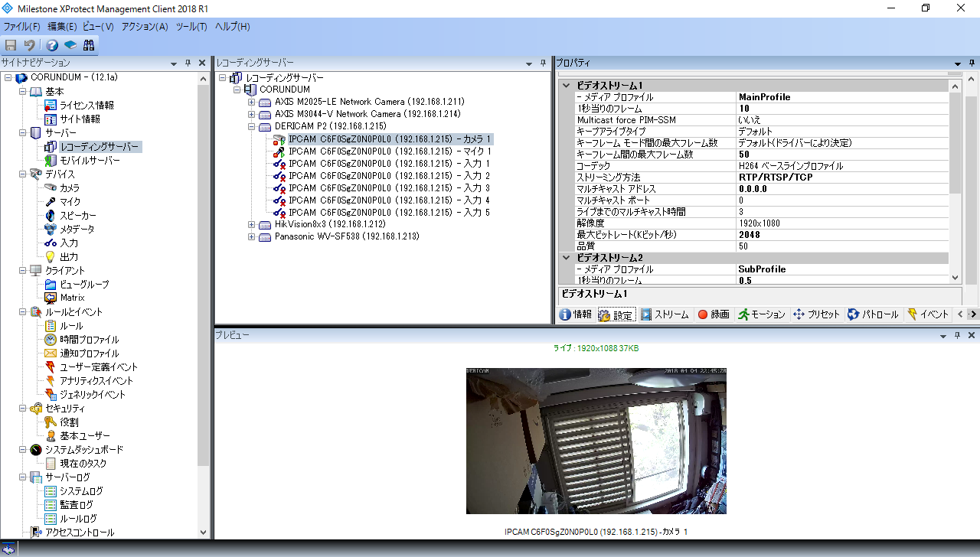Open サイト情報 in the navigation tree

pos(80,119)
